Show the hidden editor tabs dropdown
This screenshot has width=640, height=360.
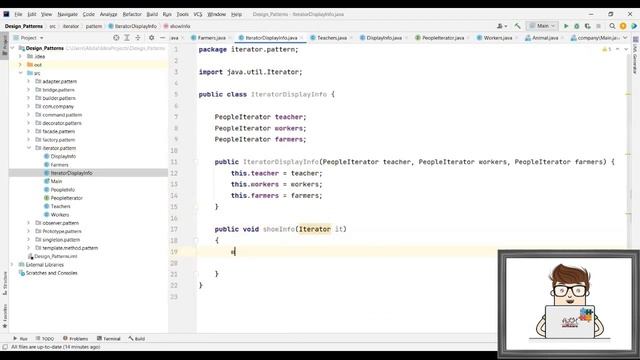point(625,38)
